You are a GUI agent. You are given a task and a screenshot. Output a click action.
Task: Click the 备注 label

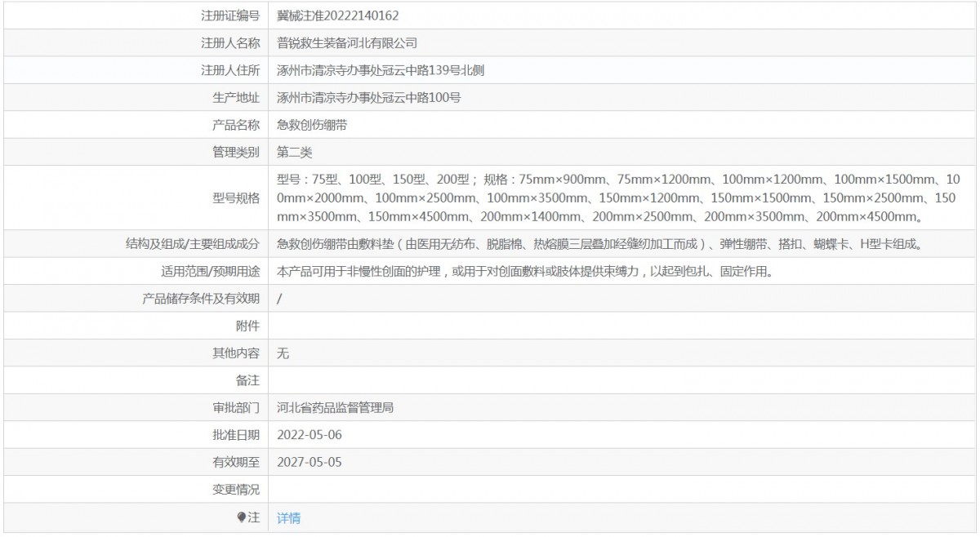[x=247, y=380]
